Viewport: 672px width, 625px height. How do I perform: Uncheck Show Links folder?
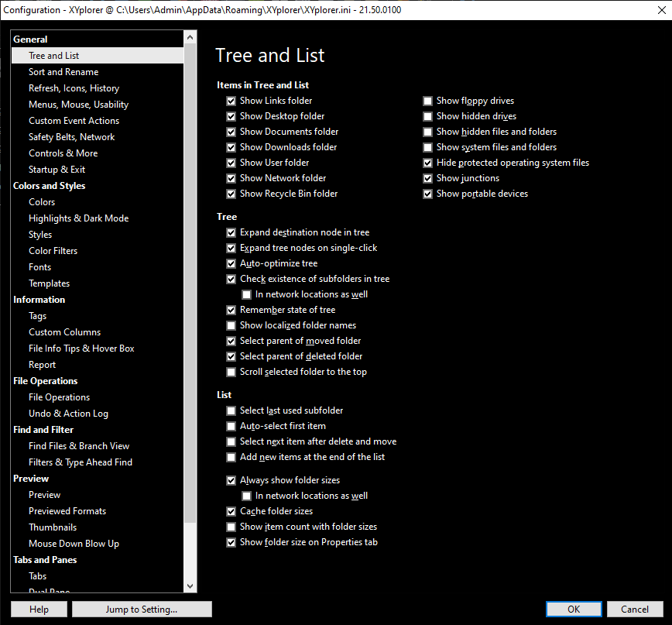[x=231, y=100]
